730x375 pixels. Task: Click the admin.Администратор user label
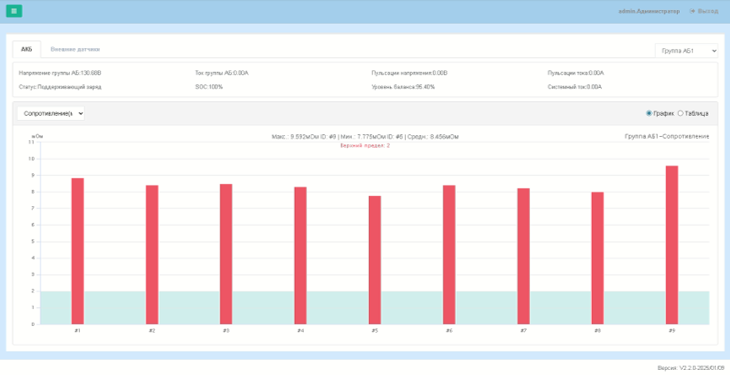649,11
